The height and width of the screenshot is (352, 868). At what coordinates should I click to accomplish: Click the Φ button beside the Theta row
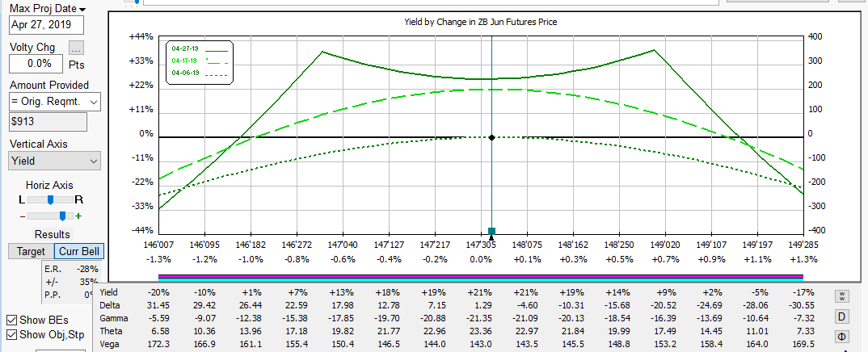tap(842, 337)
